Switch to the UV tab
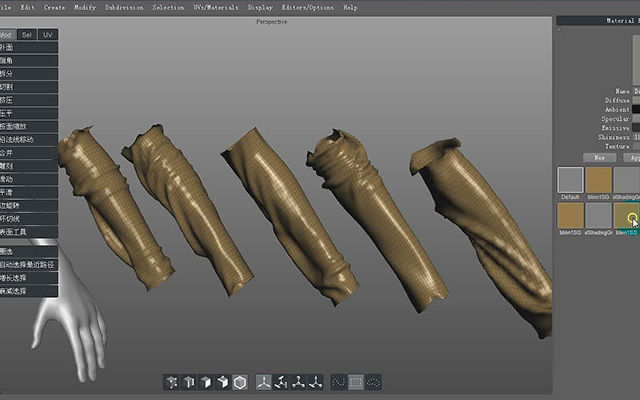Image resolution: width=640 pixels, height=400 pixels. pos(48,35)
